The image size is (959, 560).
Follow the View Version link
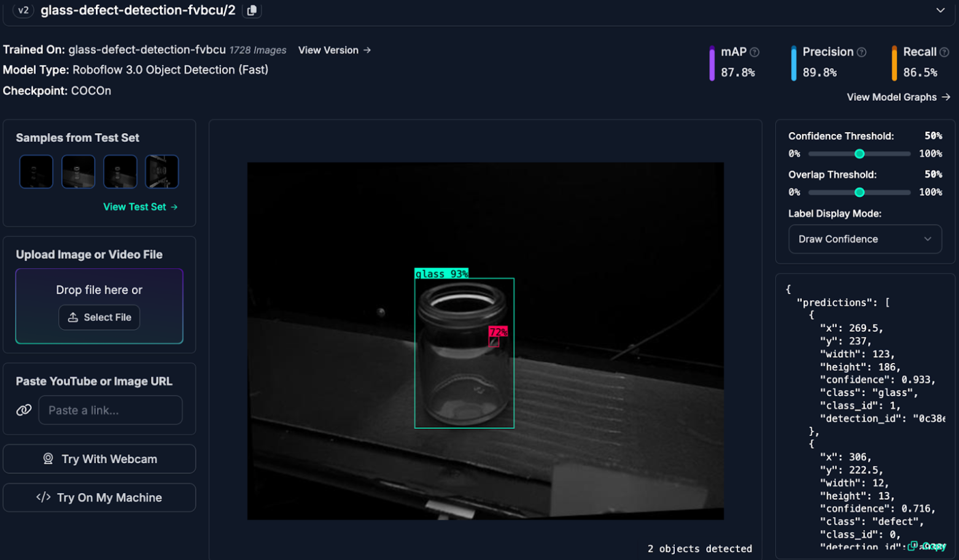(x=334, y=50)
